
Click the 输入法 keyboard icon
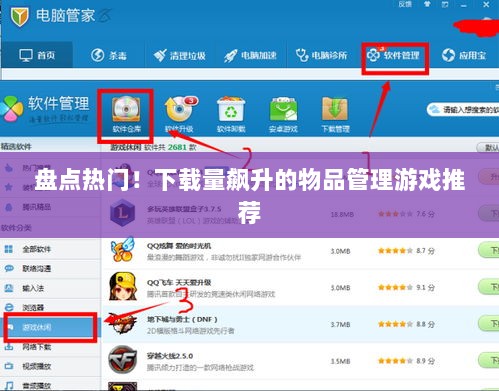pyautogui.click(x=9, y=288)
